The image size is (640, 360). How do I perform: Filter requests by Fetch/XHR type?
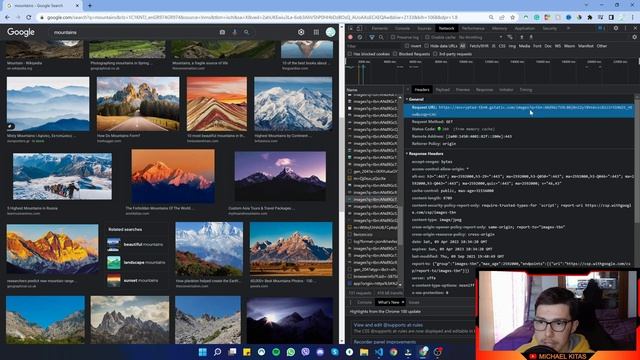(479, 46)
